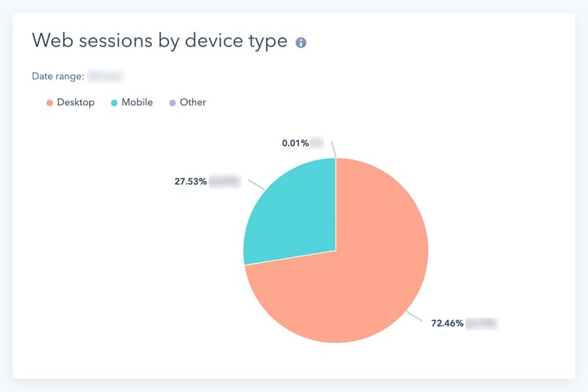Click the 72.46% data label
The image size is (588, 392).
[x=448, y=323]
